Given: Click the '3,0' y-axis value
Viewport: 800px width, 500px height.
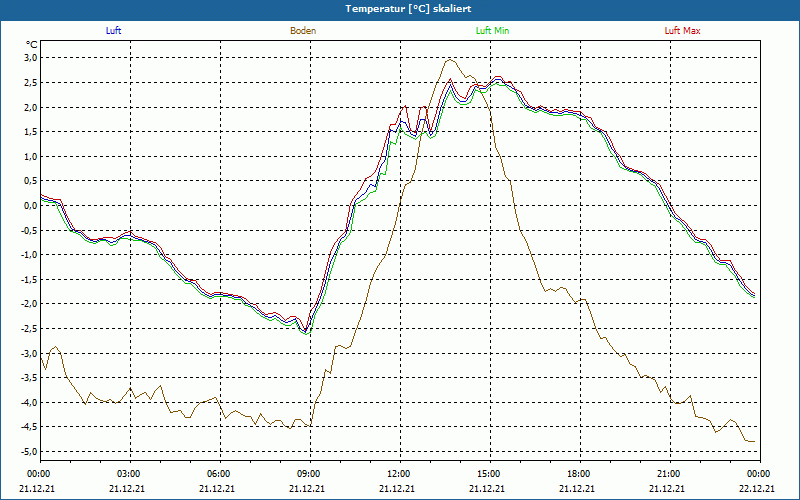Looking at the screenshot, I should pyautogui.click(x=31, y=58).
